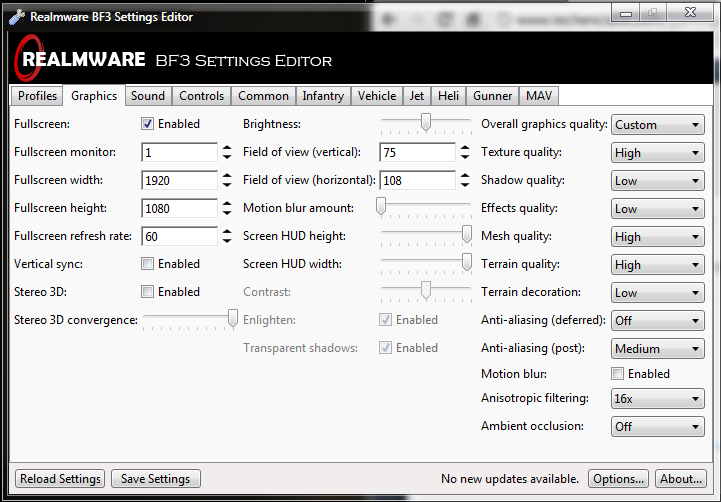Toggle the Fullscreen Enabled checkbox
This screenshot has height=502, width=721.
click(147, 124)
